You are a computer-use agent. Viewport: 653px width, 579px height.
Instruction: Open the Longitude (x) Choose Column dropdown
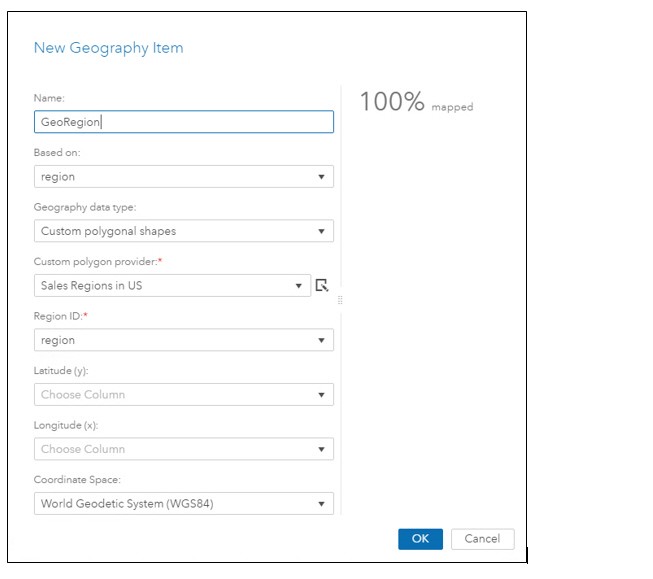pos(184,449)
